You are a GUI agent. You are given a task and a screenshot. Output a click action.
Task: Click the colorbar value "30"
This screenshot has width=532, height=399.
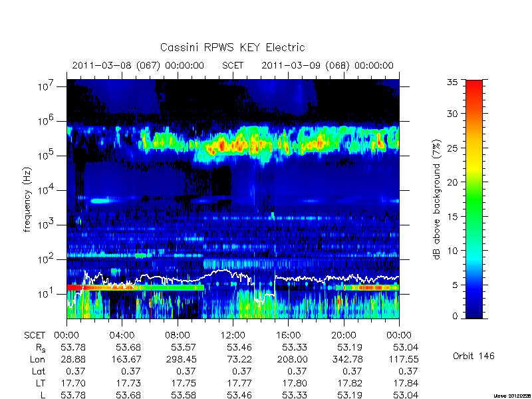point(452,113)
